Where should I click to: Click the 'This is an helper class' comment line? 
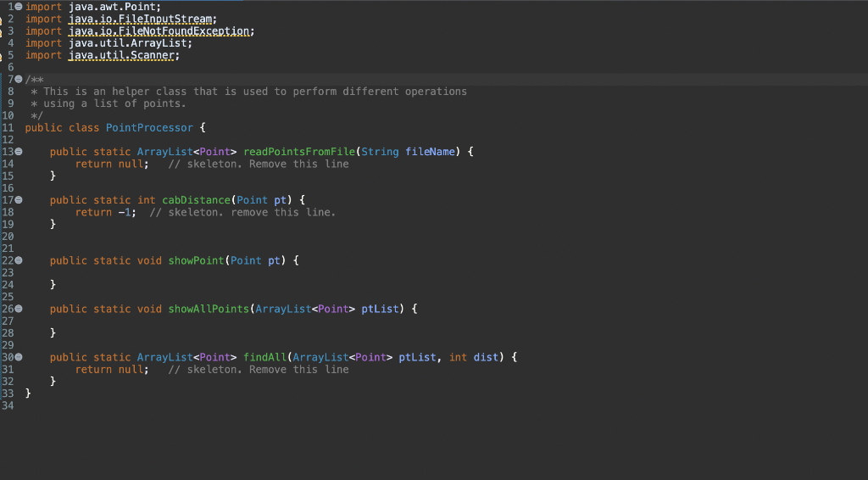(x=248, y=92)
